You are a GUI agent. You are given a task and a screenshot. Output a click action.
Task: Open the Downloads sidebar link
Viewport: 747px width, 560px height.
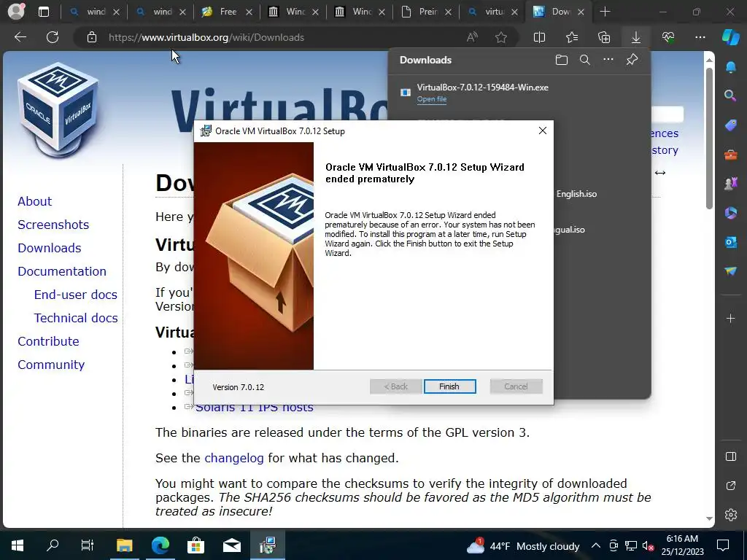(49, 248)
